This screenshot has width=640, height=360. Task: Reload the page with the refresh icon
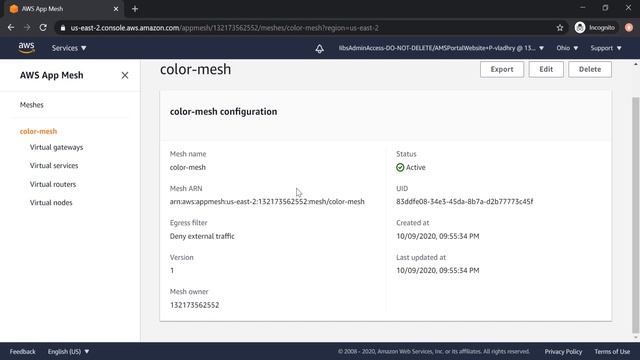click(x=43, y=28)
